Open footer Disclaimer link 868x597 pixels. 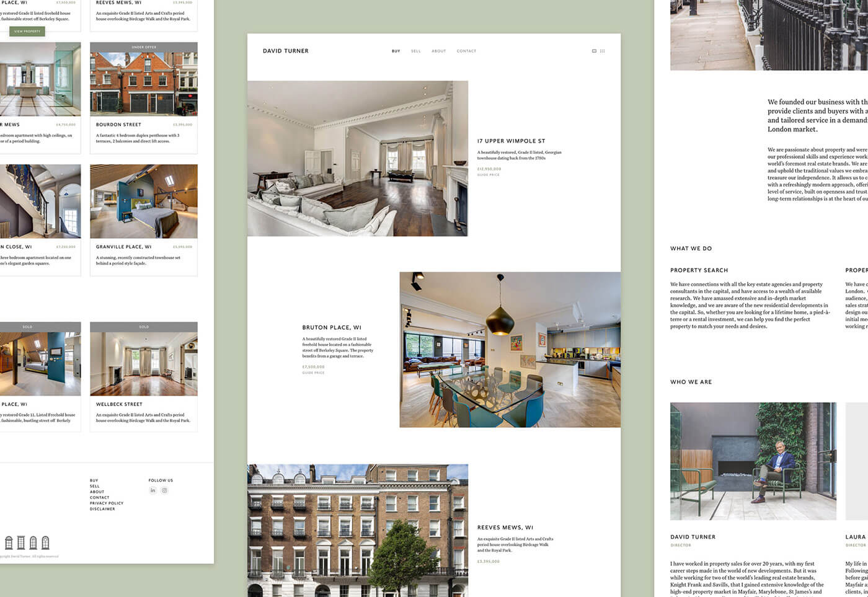pos(102,508)
